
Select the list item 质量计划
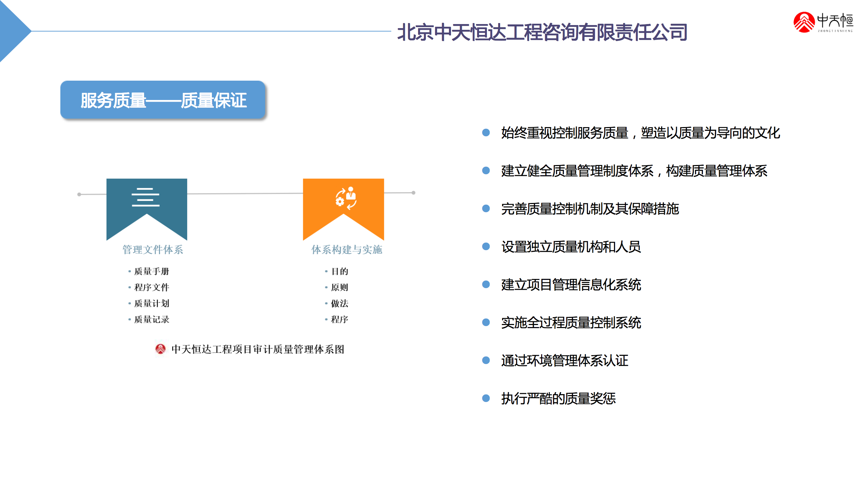pyautogui.click(x=152, y=303)
